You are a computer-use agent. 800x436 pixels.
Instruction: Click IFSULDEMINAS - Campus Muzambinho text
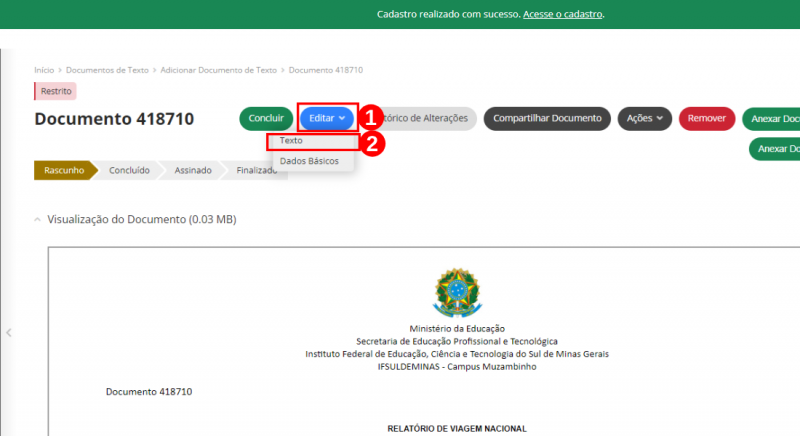tap(457, 367)
